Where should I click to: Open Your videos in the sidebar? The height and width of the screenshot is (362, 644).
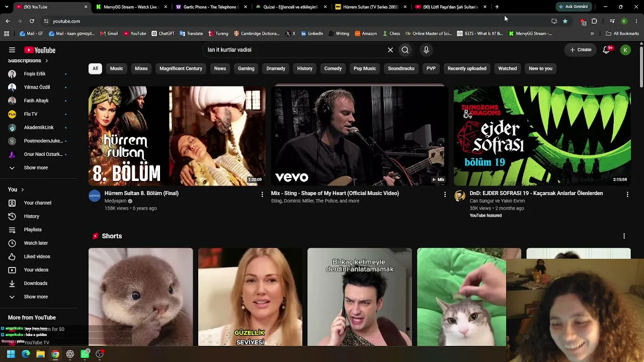point(39,270)
